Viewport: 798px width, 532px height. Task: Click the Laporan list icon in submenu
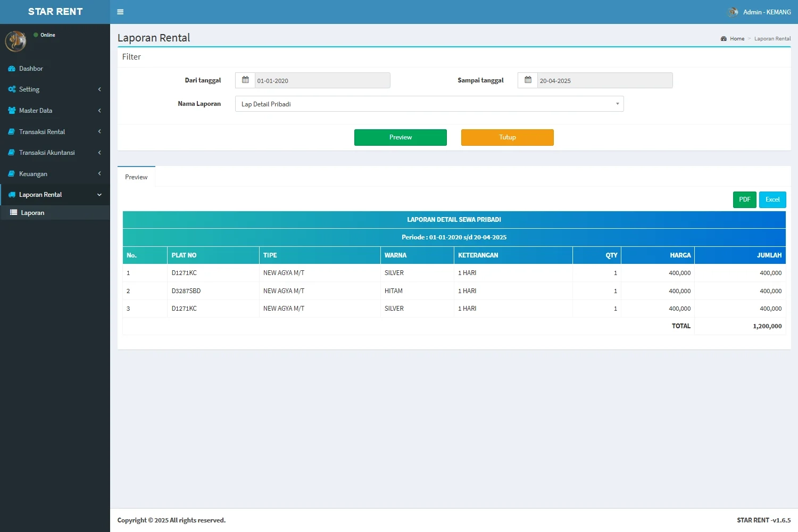click(x=14, y=213)
